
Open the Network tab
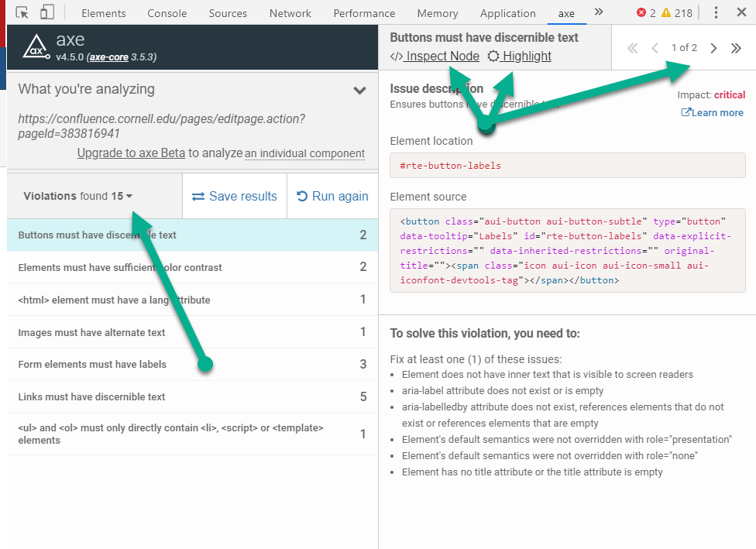[x=290, y=13]
